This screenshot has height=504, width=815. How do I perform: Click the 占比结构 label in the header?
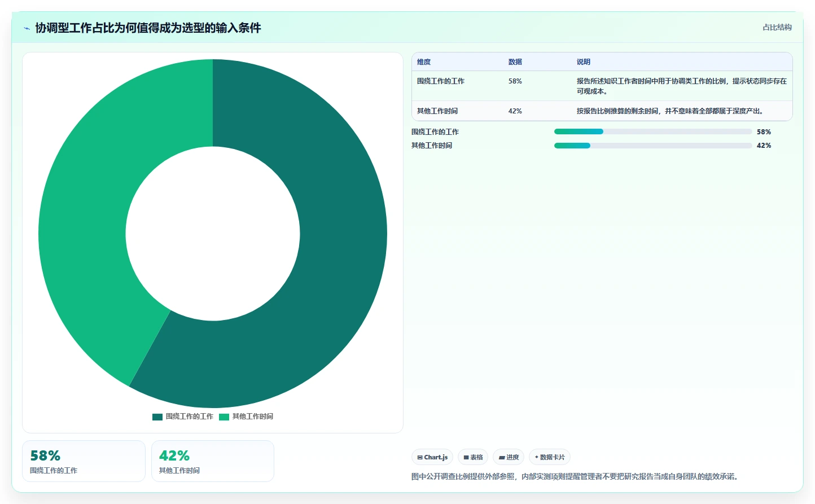point(777,27)
